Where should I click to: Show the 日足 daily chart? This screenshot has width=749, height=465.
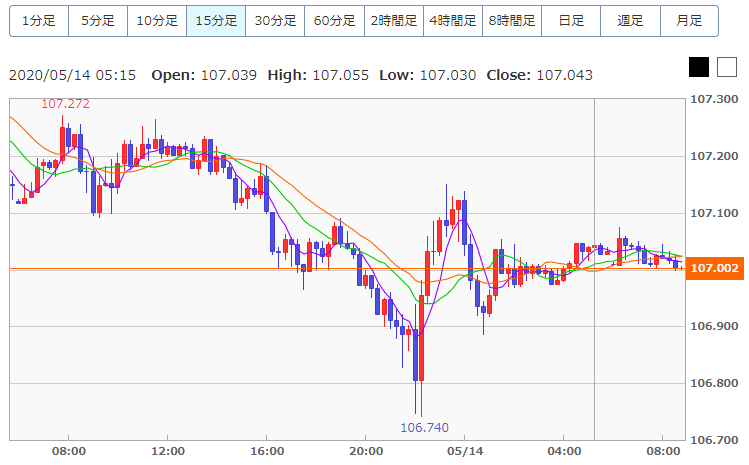pyautogui.click(x=571, y=21)
